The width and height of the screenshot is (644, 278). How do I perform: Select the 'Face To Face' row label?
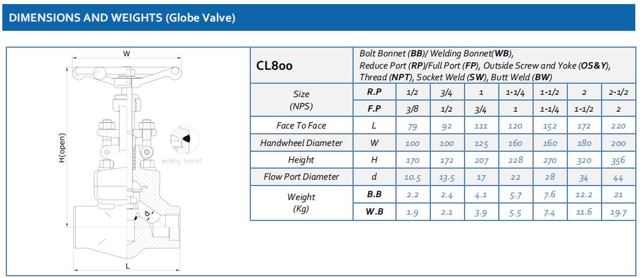pos(301,126)
